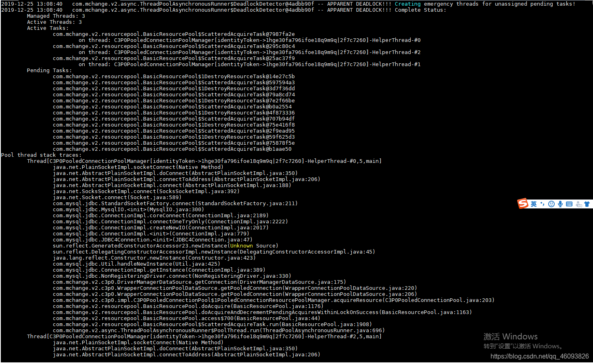
Task: Click the StandardSocketFactory.connect stack frame
Action: [x=175, y=204]
